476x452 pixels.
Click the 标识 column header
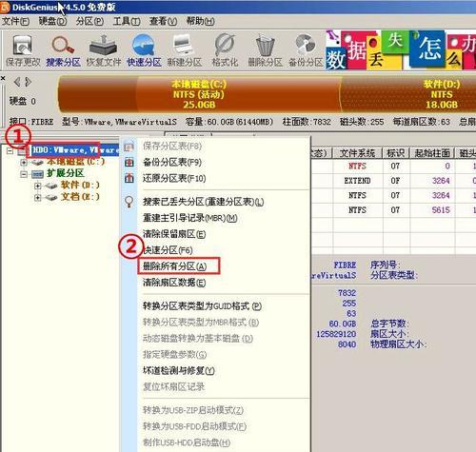pyautogui.click(x=395, y=153)
